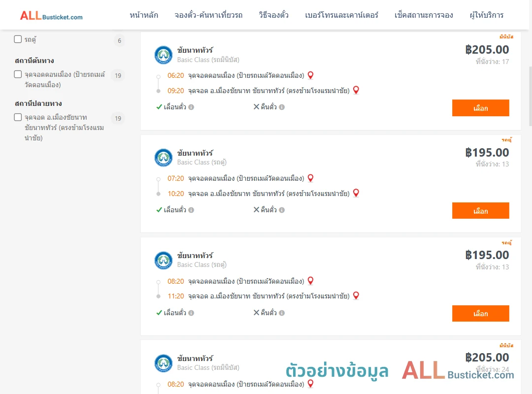Open the map pin for the 10:20 arrival point
532x394 pixels.
click(356, 193)
